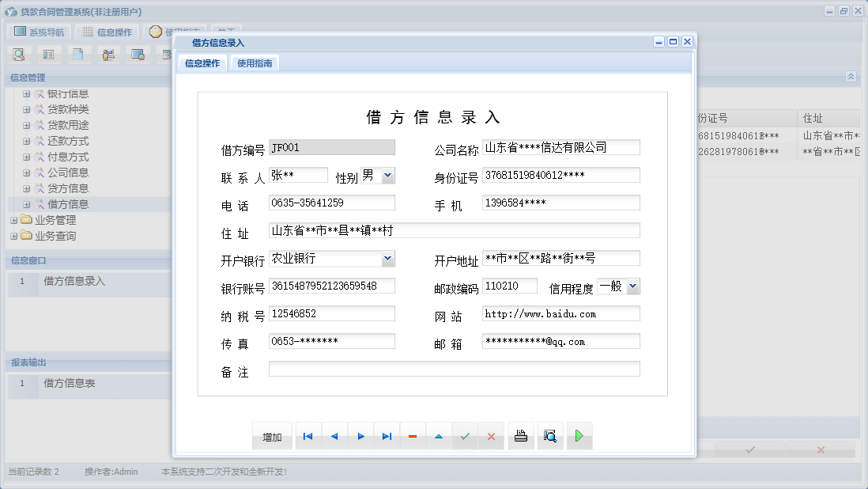
Task: Select the 信息操作 tab in dialog
Action: click(202, 63)
